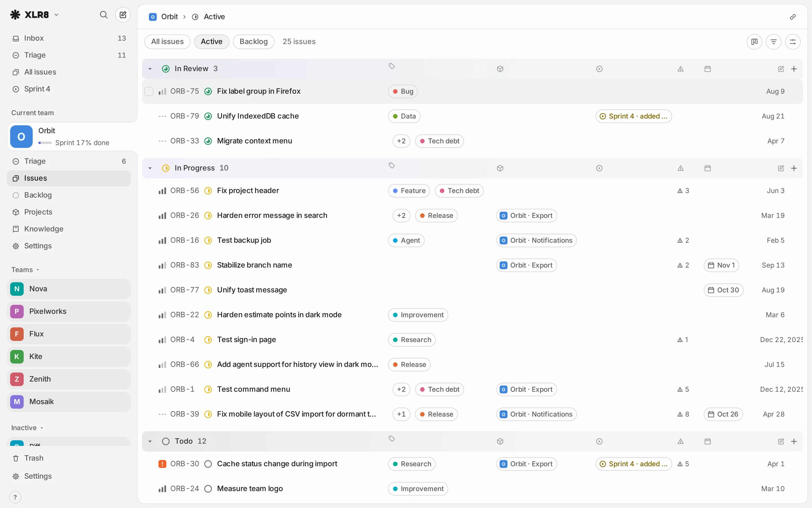Viewport: 812px width, 508px height.
Task: Expand the Inactive section caret
Action: point(42,428)
